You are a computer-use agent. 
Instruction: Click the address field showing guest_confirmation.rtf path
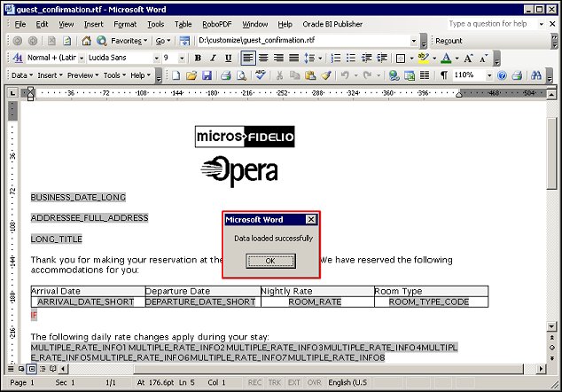coord(301,41)
